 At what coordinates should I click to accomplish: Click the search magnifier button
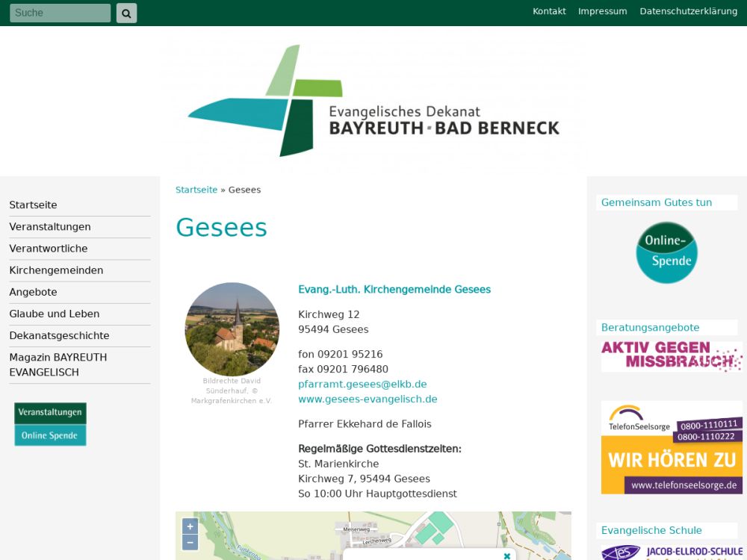coord(126,13)
